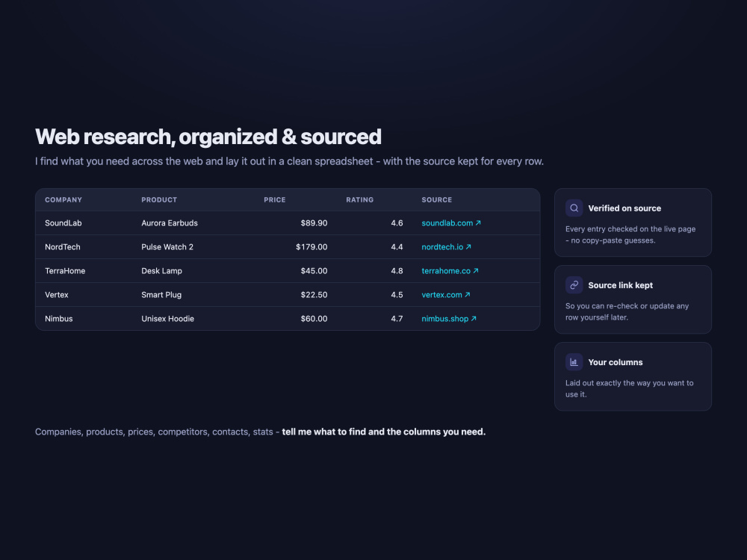Image resolution: width=747 pixels, height=560 pixels.
Task: Click the chain link icon beside Source link kept
Action: [x=574, y=285]
